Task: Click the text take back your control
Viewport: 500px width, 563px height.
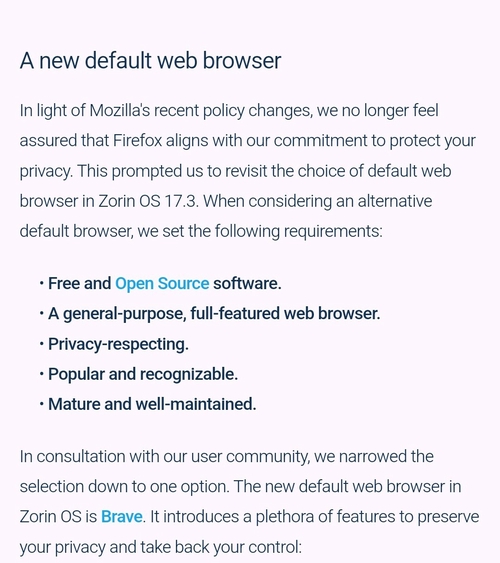Action: tap(221, 547)
